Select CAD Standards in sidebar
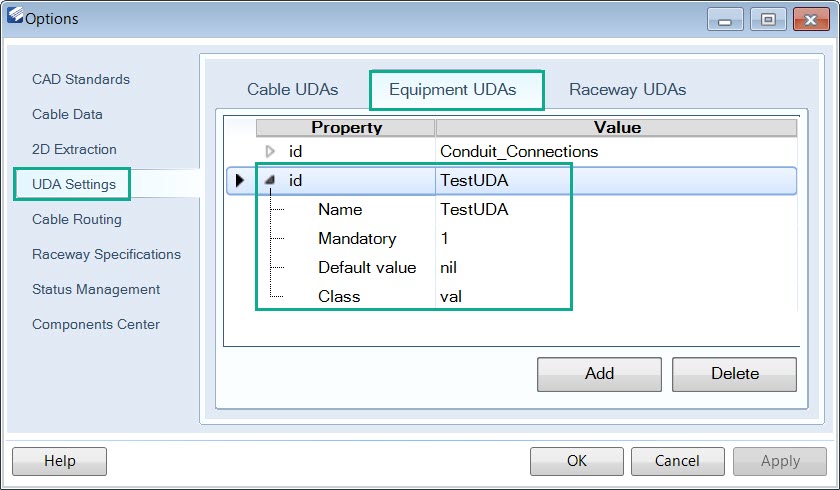840x490 pixels. [x=81, y=79]
